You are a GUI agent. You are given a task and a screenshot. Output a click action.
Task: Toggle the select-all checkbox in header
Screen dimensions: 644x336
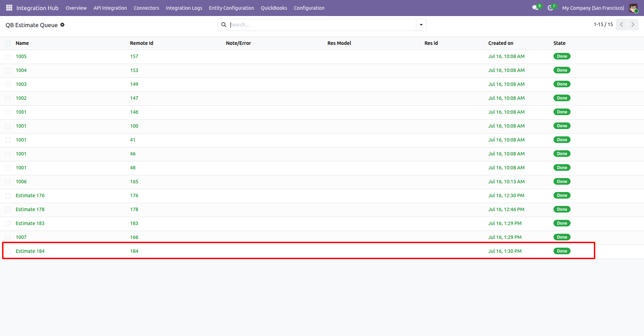[8, 43]
